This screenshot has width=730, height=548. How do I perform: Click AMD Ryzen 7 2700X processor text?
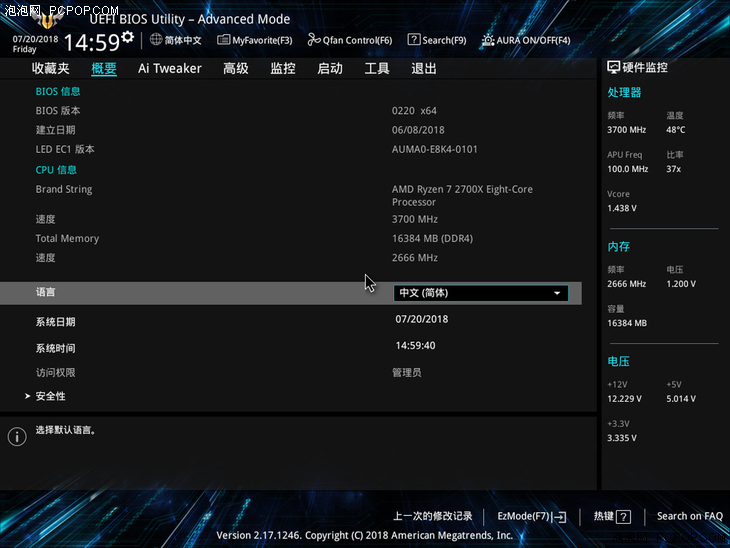462,196
